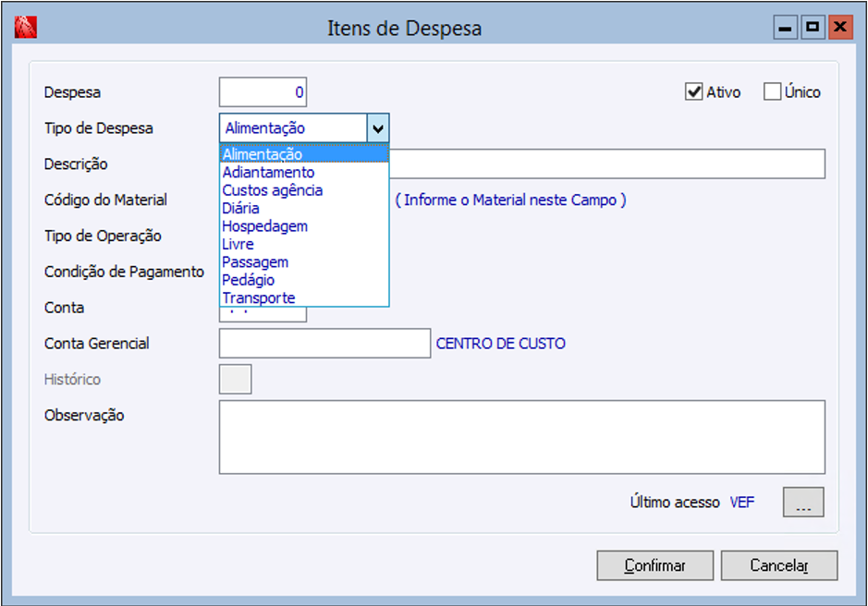Focus the Despesa number field

(x=263, y=92)
